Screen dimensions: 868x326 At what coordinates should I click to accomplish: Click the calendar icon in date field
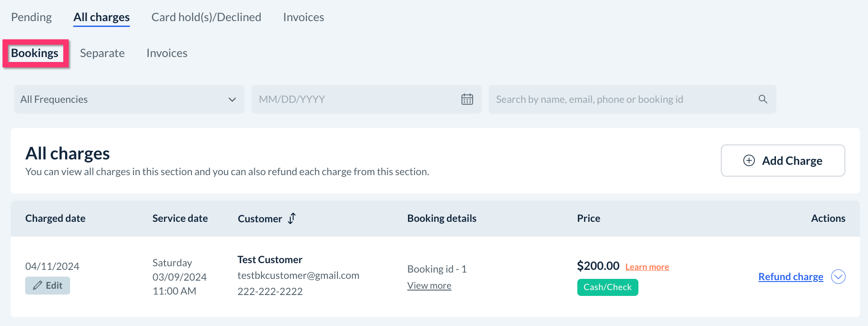[467, 99]
